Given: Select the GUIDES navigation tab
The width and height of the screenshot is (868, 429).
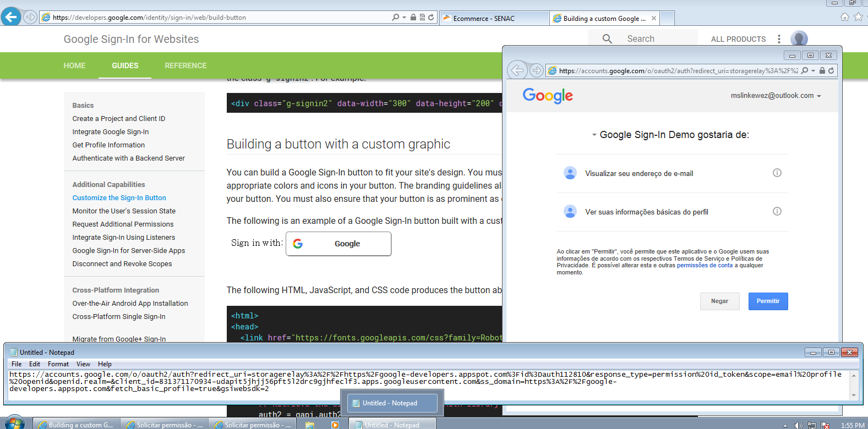Looking at the screenshot, I should click(x=125, y=65).
